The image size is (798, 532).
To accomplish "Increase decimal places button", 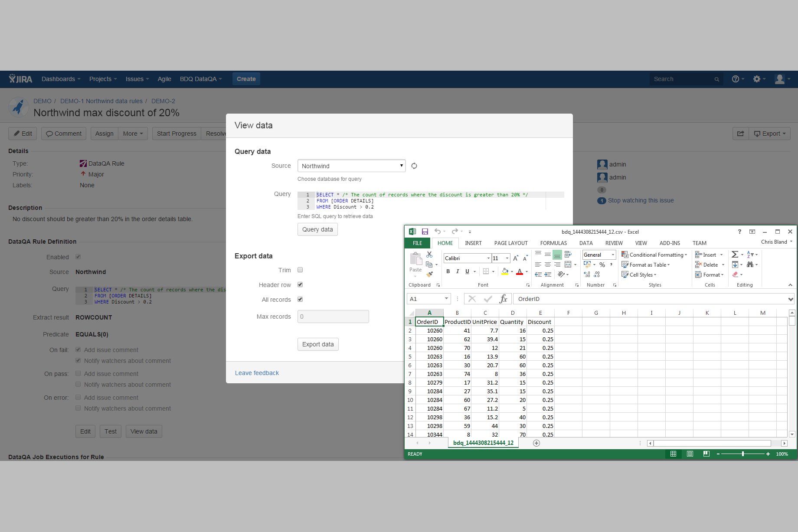I will click(x=587, y=274).
